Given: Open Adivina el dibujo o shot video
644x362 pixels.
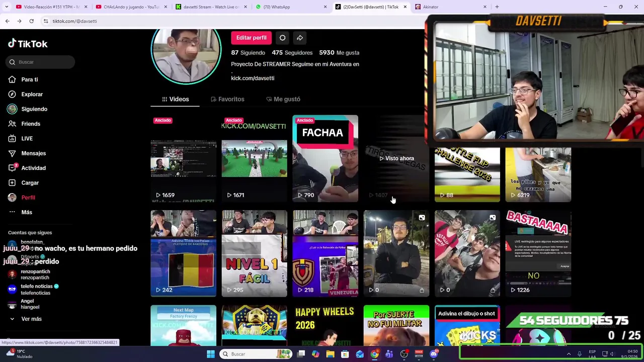Looking at the screenshot, I should [467, 325].
